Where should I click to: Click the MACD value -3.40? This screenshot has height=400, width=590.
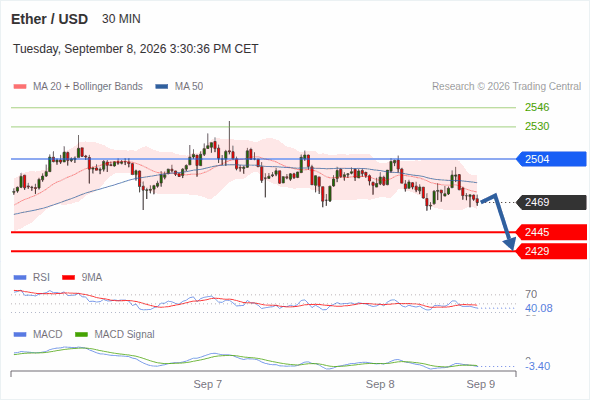pos(538,366)
